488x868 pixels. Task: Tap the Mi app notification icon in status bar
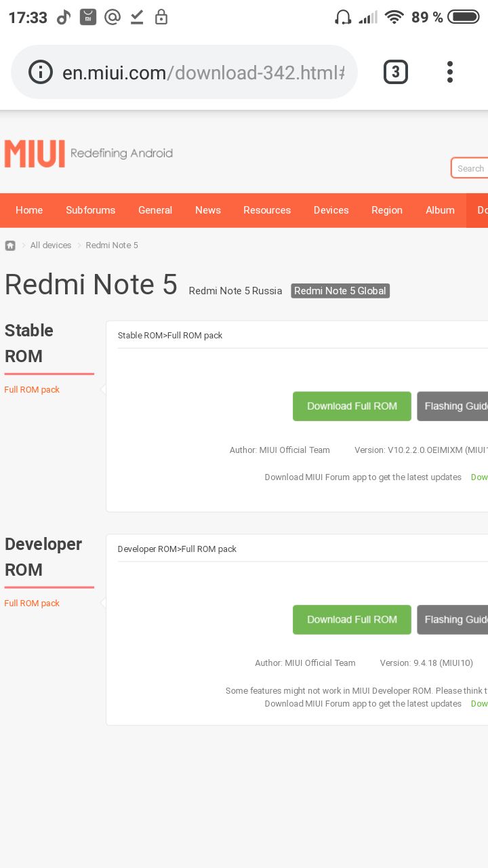point(88,18)
